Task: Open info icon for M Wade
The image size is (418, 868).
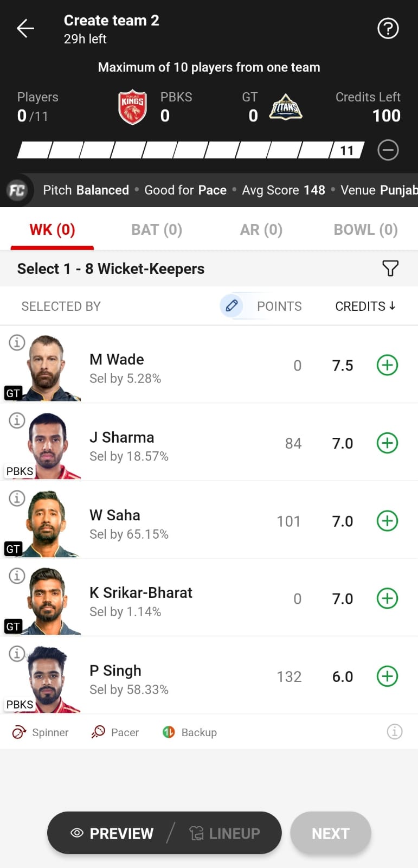Action: [17, 343]
